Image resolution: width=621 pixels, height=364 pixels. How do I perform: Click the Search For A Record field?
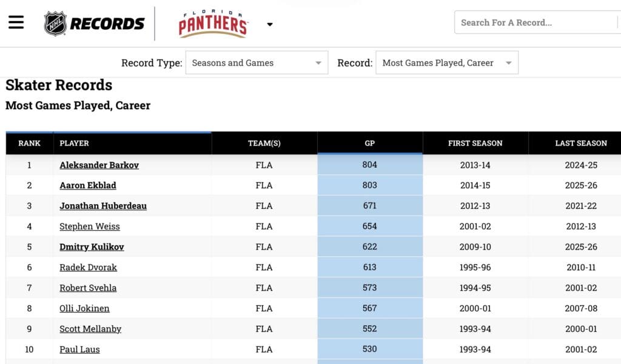tap(534, 22)
